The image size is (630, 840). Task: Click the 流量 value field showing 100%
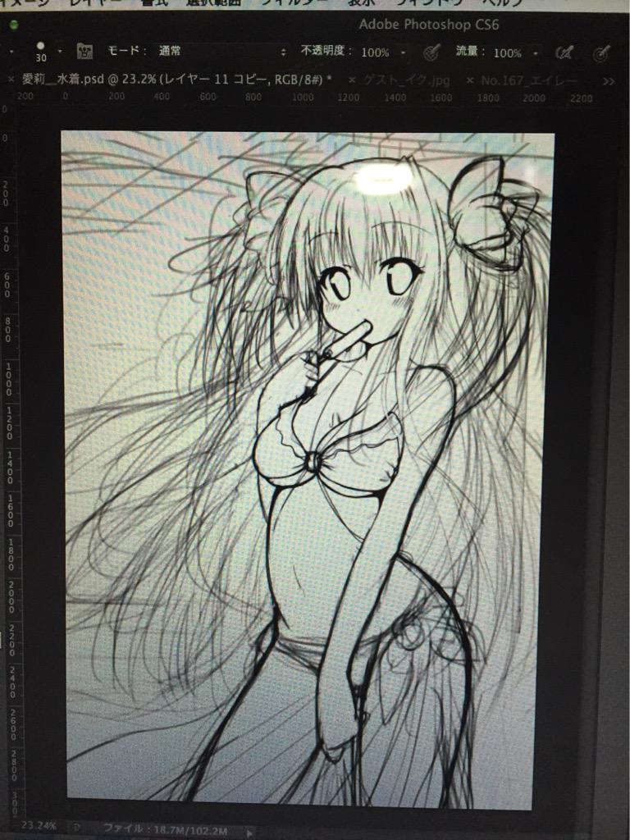pos(507,53)
